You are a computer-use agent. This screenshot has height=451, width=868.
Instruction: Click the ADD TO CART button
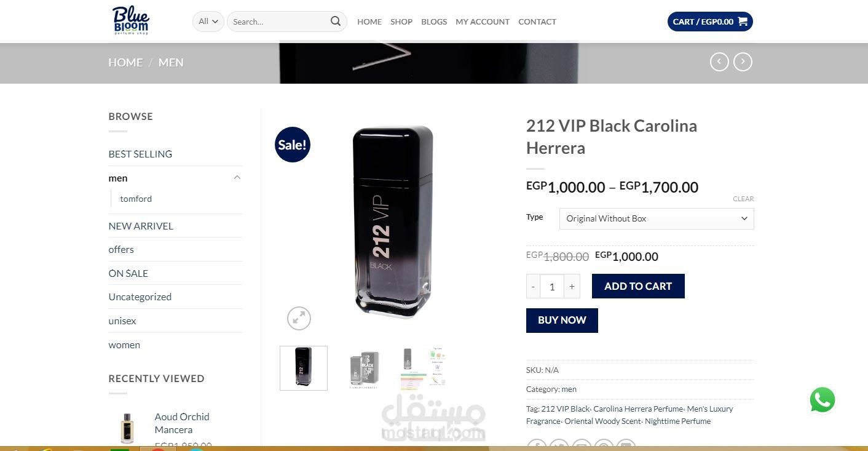(638, 286)
